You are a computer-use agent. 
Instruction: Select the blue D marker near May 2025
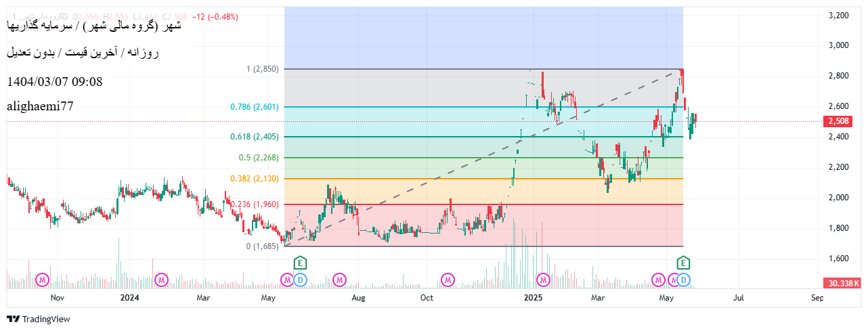(684, 279)
